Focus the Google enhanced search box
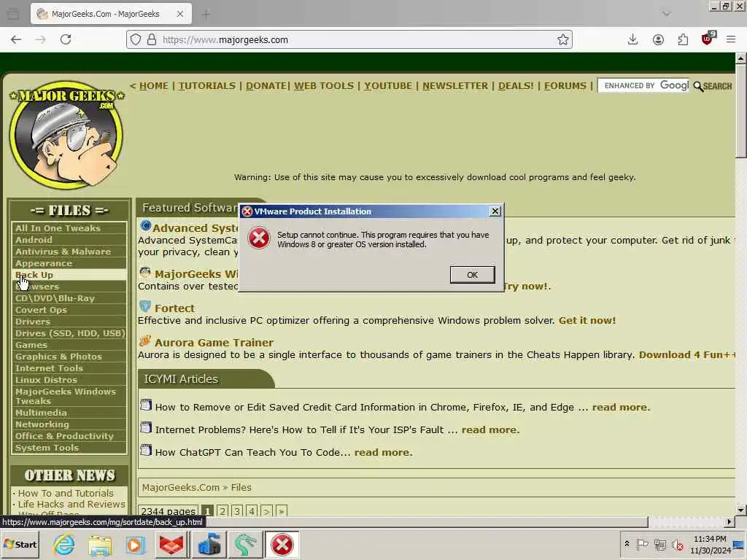 (643, 86)
